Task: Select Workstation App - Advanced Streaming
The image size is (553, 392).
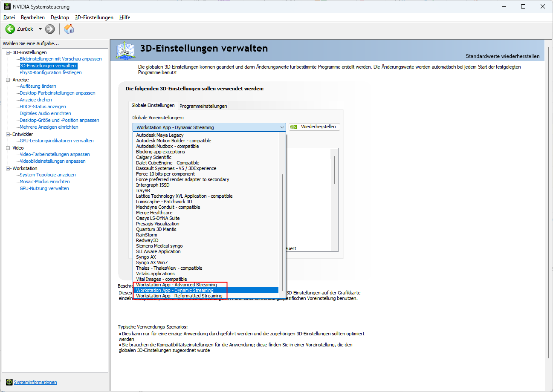Action: click(x=206, y=285)
